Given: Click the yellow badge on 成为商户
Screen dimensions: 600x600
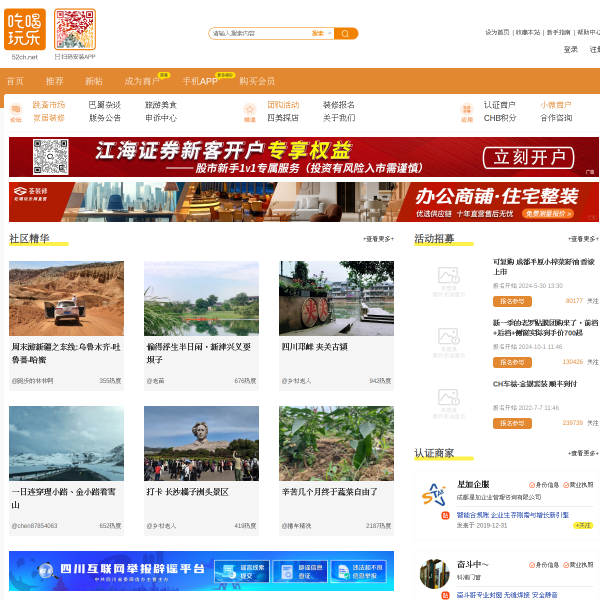Looking at the screenshot, I should tap(164, 75).
